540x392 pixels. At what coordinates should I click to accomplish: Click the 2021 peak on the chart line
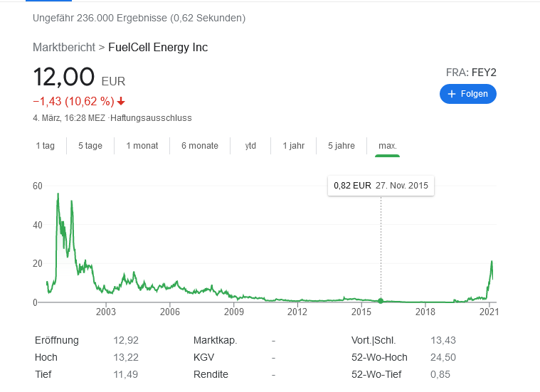[x=492, y=262]
